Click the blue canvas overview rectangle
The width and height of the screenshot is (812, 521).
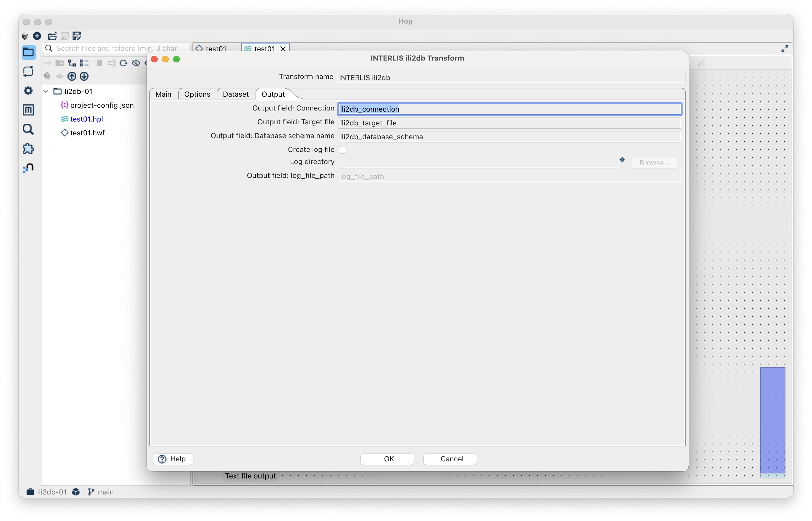click(x=772, y=420)
